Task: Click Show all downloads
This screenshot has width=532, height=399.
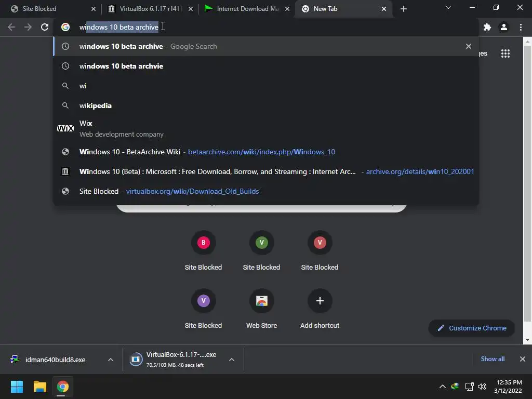Action: (493, 359)
